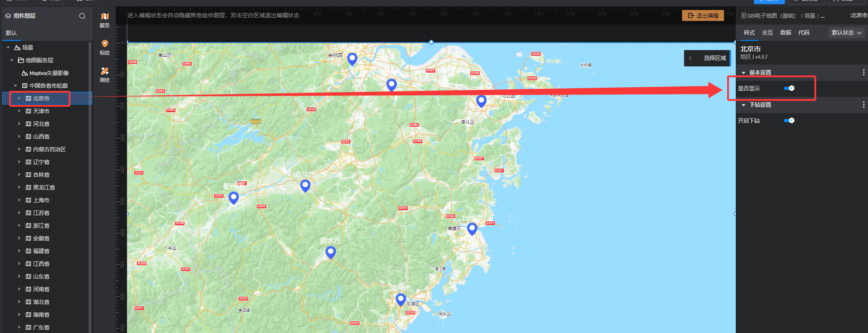Collapse the 地图服务层 node
Viewport: 868px width, 333px height.
[x=12, y=60]
